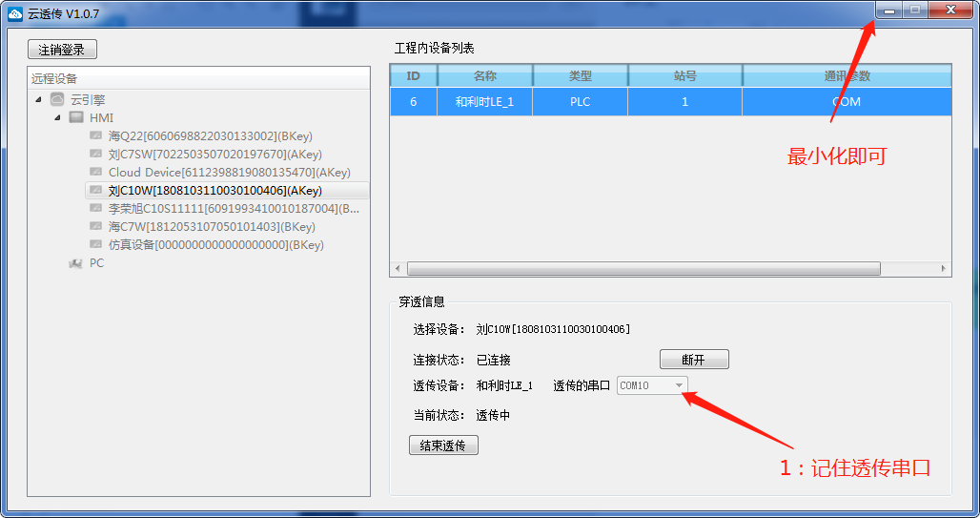This screenshot has height=518, width=980.
Task: Collapse the 云引擎 tree node
Action: point(39,99)
